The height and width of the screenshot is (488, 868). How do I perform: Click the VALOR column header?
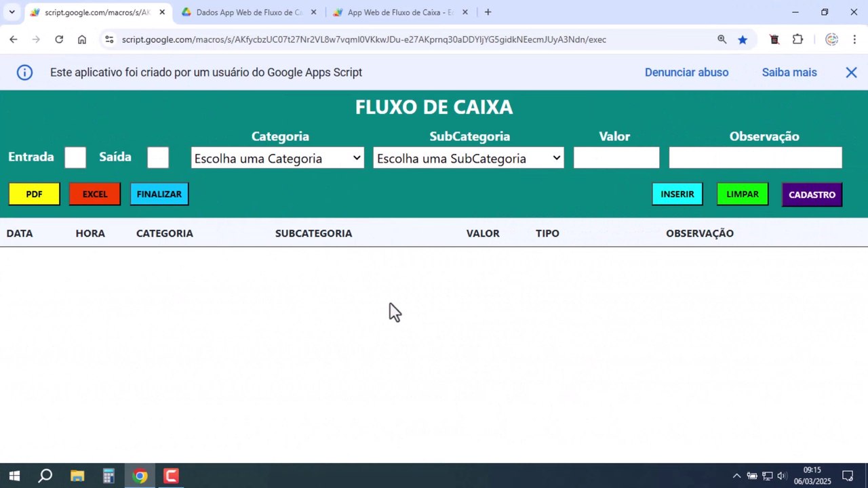[483, 233]
